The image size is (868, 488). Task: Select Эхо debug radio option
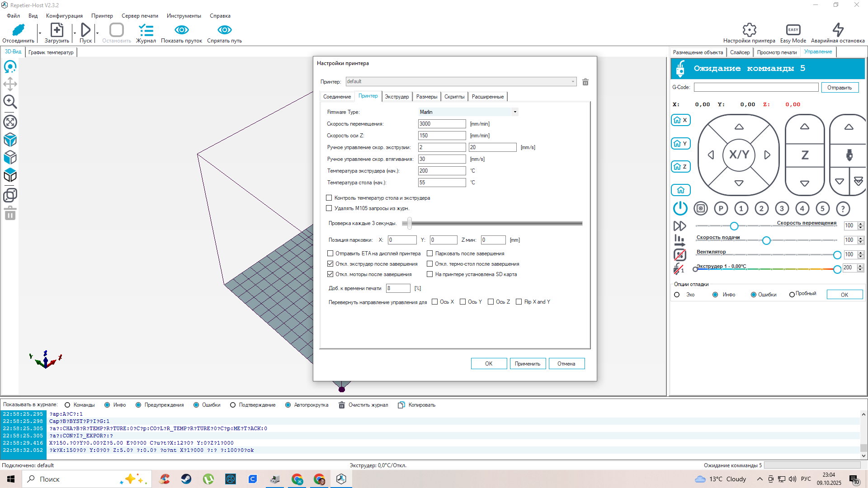click(677, 295)
